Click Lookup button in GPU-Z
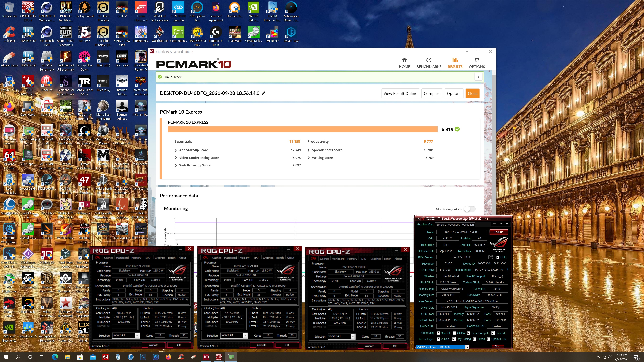The height and width of the screenshot is (362, 644). (x=498, y=232)
